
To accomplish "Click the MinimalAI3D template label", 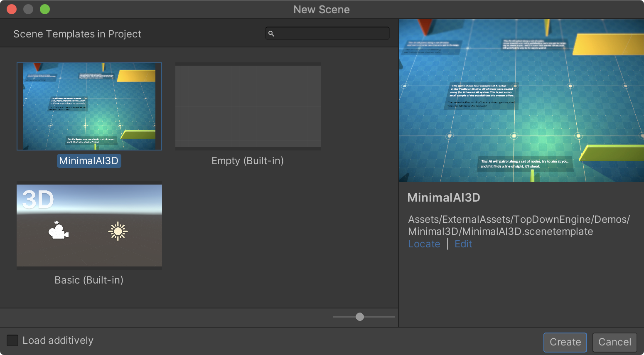I will (89, 161).
